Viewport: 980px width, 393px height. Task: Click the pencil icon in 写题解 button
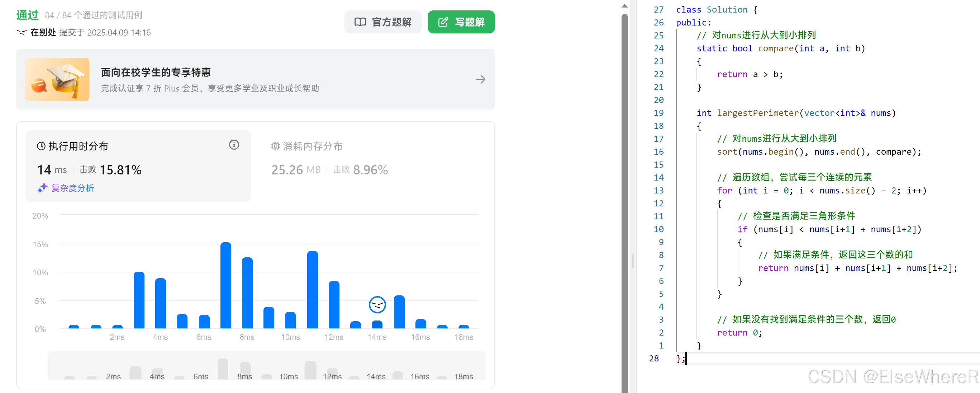click(443, 22)
